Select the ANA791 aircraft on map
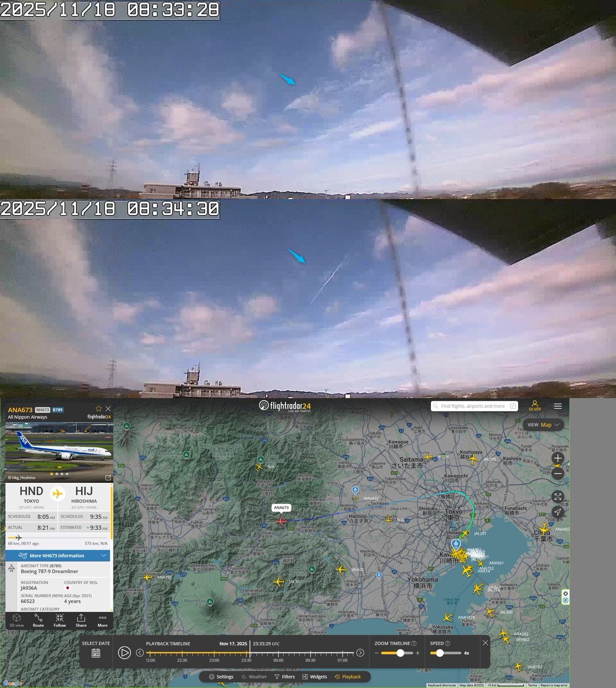The image size is (616, 688). click(x=148, y=577)
